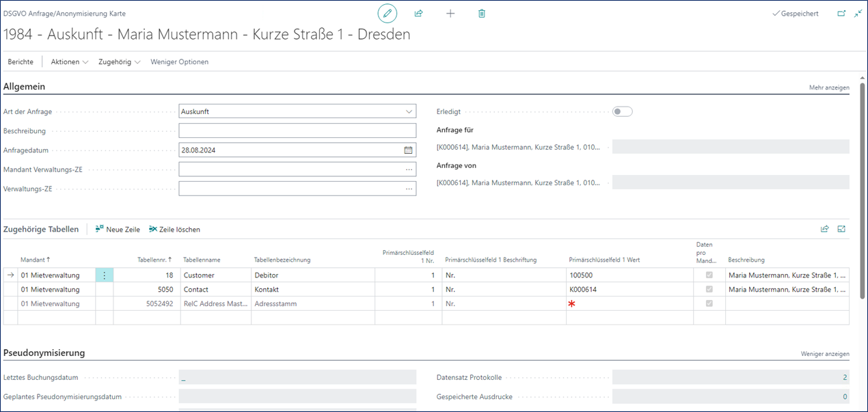Click into the Beschreibung input field
The height and width of the screenshot is (412, 868).
point(297,131)
